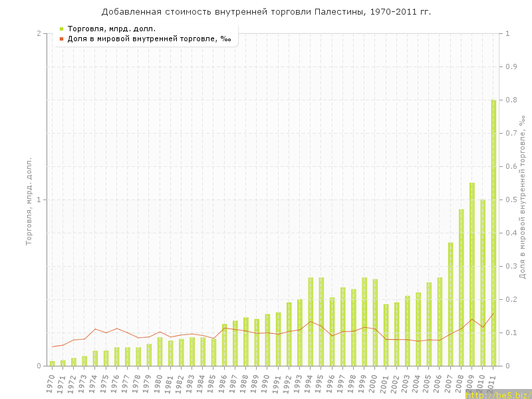Click the green legend marker for Торговля
Image resolution: width=532 pixels, height=399 pixels.
tap(61, 29)
